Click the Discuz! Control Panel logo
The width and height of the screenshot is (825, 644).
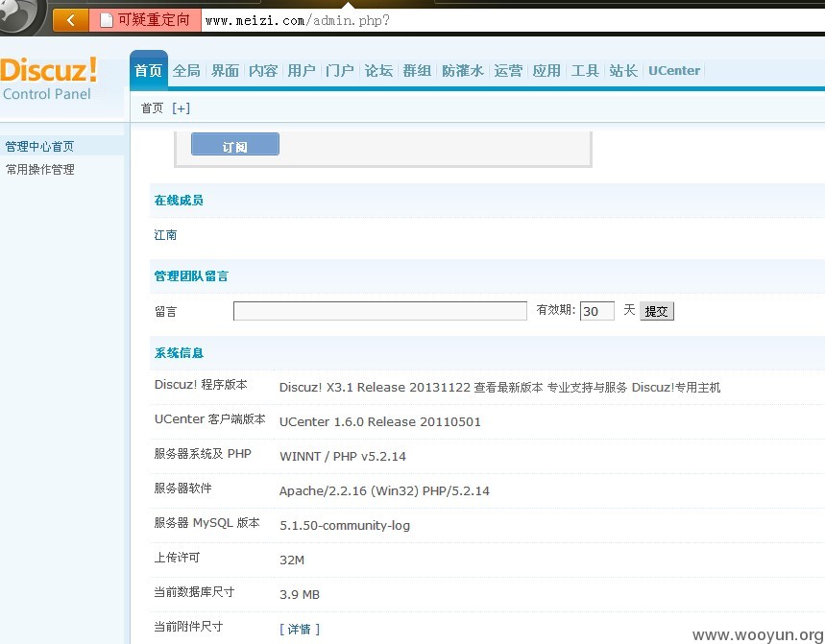coord(48,79)
